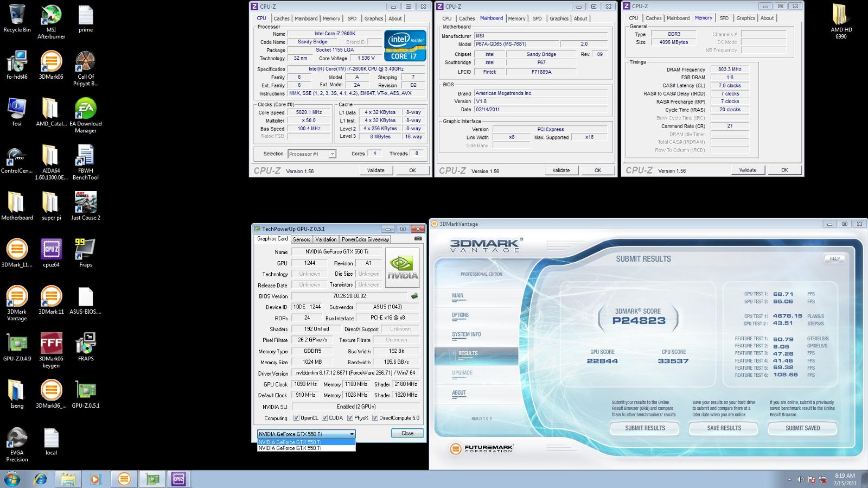Switch to Sensors tab in GPU-Z
868x488 pixels.
pos(302,239)
